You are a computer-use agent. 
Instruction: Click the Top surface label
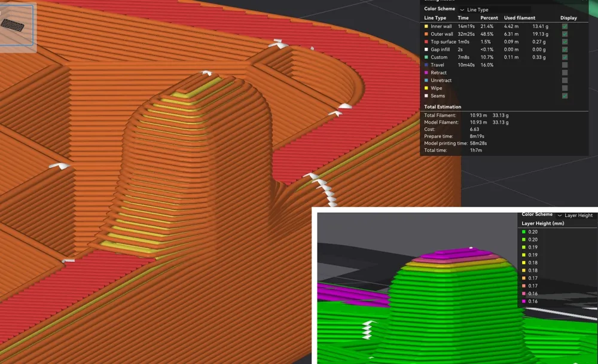pyautogui.click(x=443, y=42)
